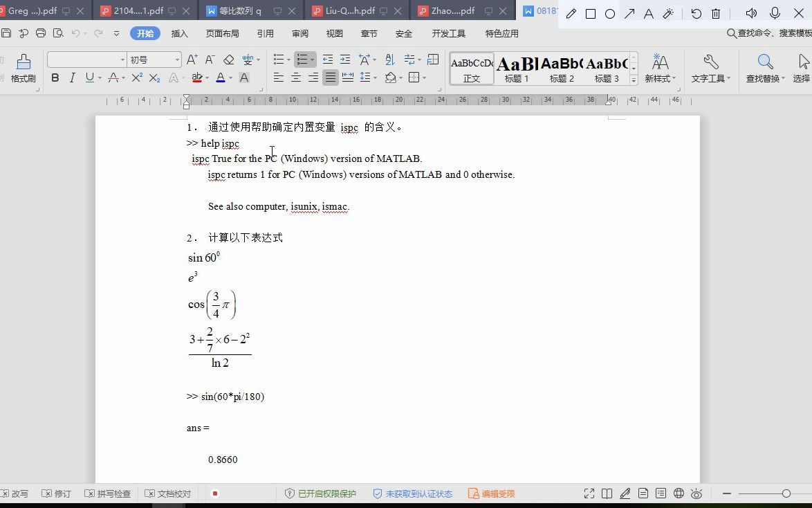Switch to the 插入 ribbon tab
This screenshot has height=508, width=812.
tap(179, 33)
